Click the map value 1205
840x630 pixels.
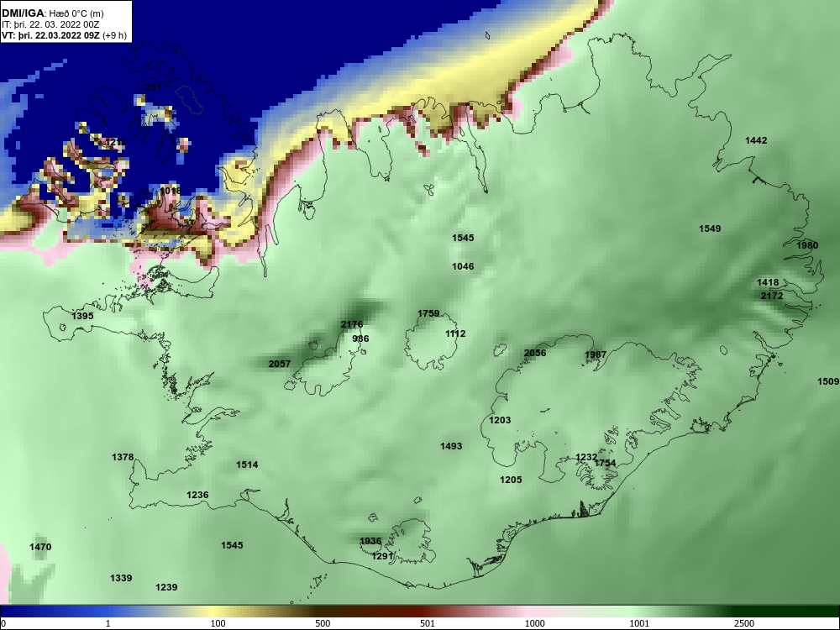[511, 480]
